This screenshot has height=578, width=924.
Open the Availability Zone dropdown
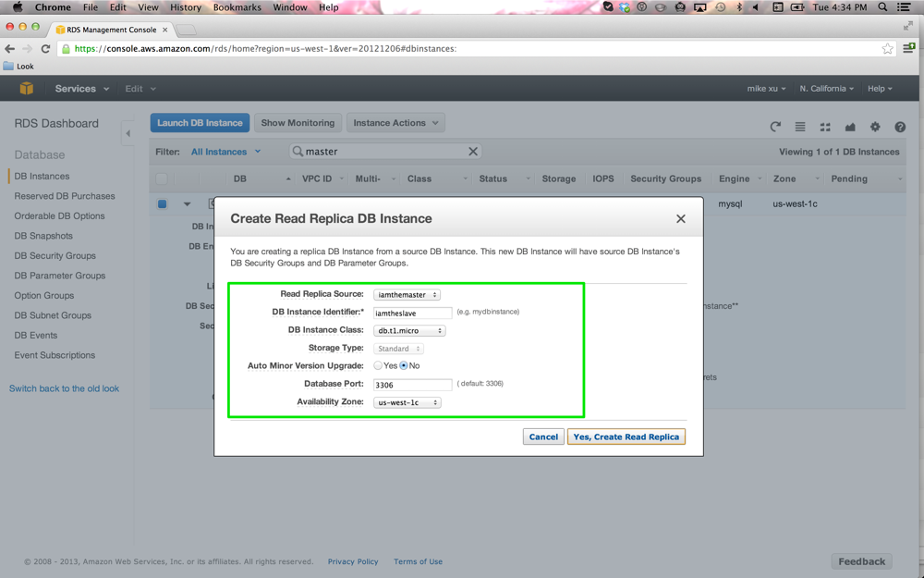(x=407, y=403)
